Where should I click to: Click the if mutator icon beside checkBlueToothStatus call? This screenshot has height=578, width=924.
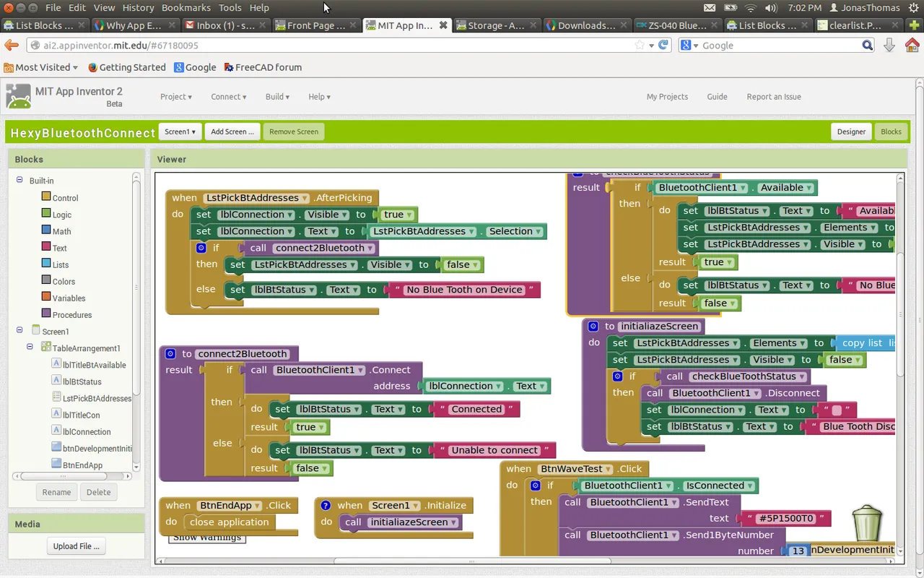click(x=617, y=376)
